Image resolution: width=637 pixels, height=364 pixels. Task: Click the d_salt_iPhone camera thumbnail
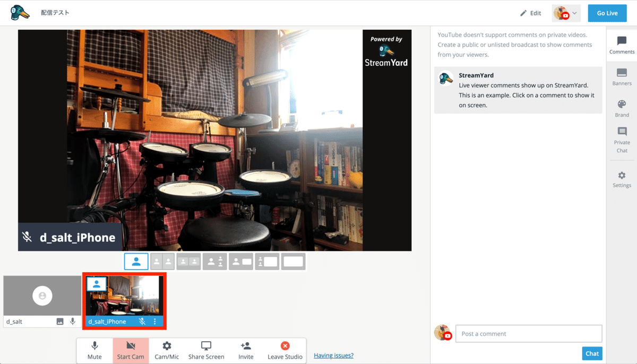125,301
